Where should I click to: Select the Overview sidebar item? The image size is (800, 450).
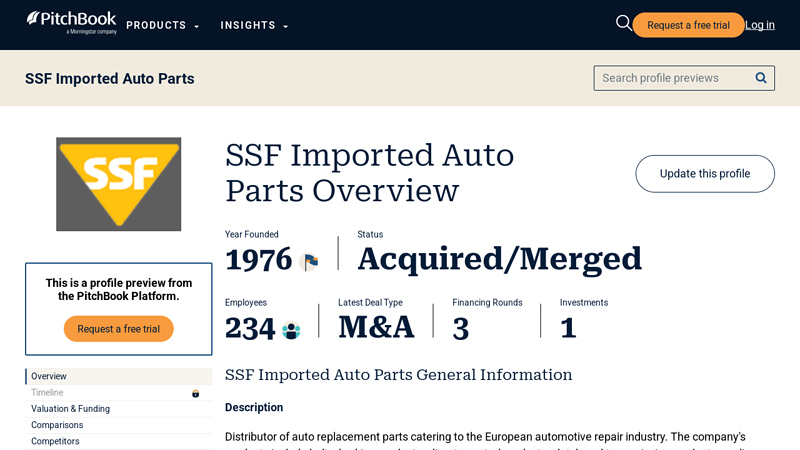click(119, 377)
